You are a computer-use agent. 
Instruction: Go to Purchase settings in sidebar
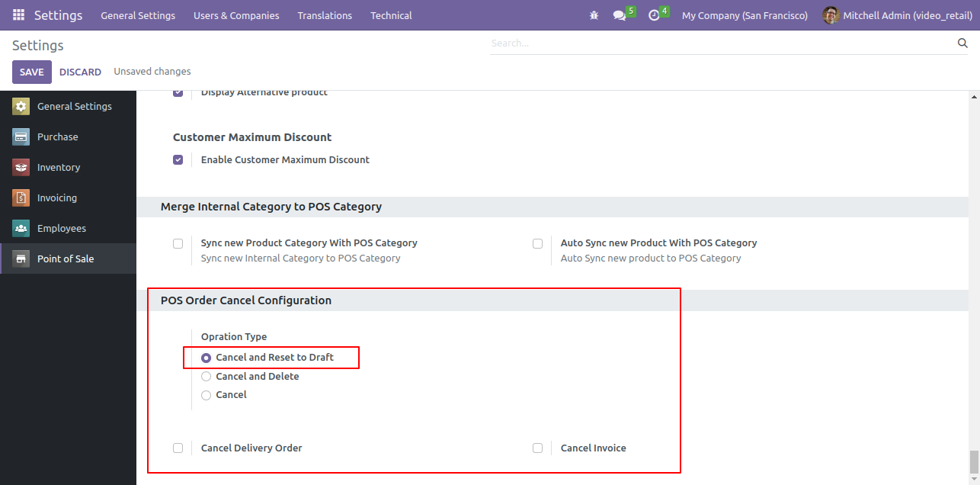[x=68, y=137]
